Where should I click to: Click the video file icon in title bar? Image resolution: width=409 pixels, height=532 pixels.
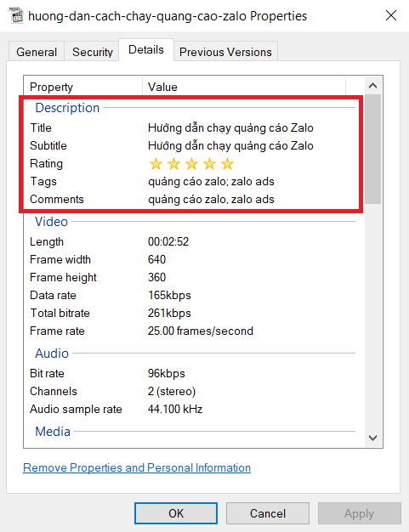pyautogui.click(x=16, y=15)
